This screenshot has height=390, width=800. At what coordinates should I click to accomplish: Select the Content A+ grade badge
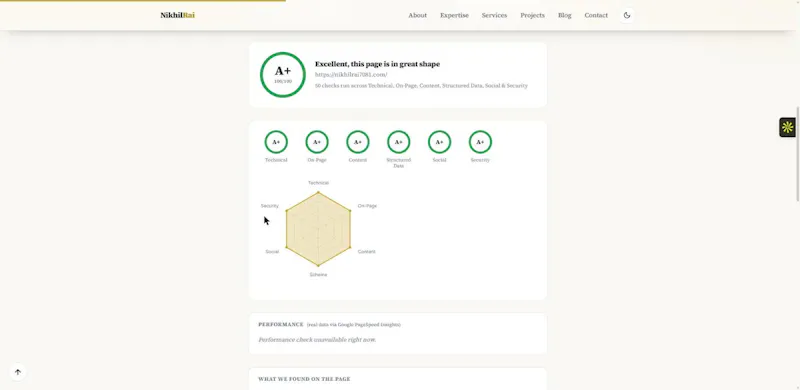pyautogui.click(x=358, y=142)
